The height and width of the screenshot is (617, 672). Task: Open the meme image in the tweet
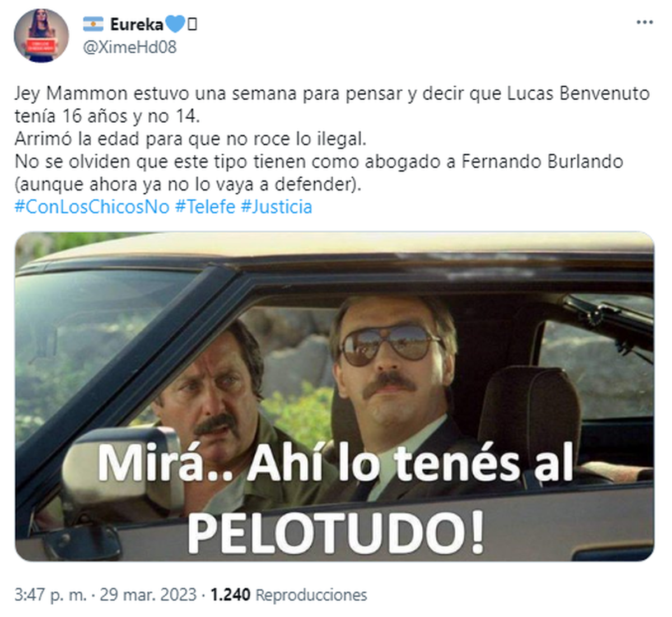[334, 396]
